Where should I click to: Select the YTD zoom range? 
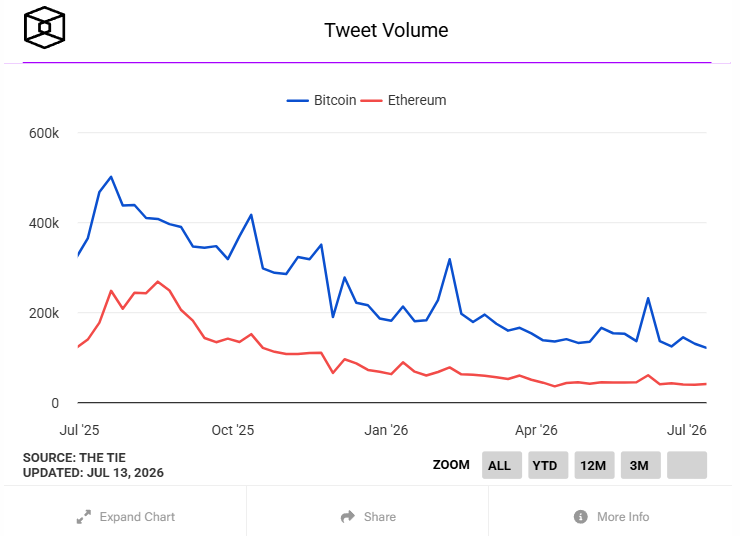548,465
